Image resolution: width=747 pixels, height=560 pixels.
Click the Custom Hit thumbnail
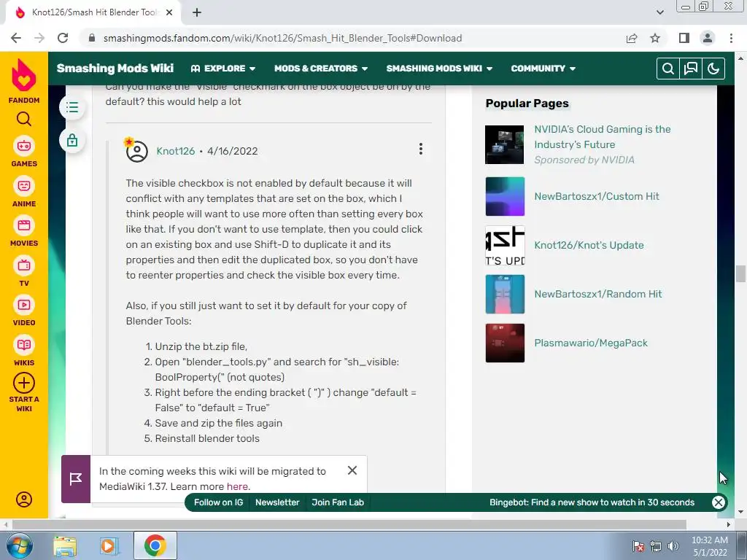505,196
